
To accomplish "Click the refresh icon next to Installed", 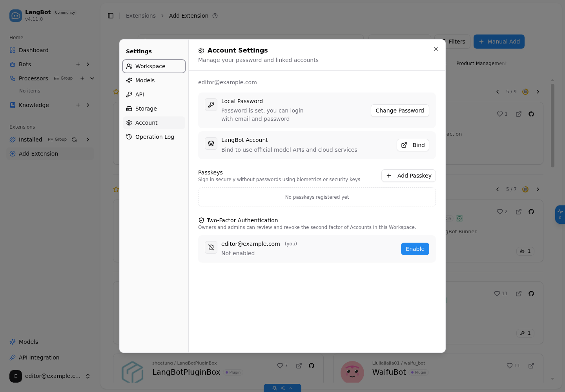I will 74,140.
